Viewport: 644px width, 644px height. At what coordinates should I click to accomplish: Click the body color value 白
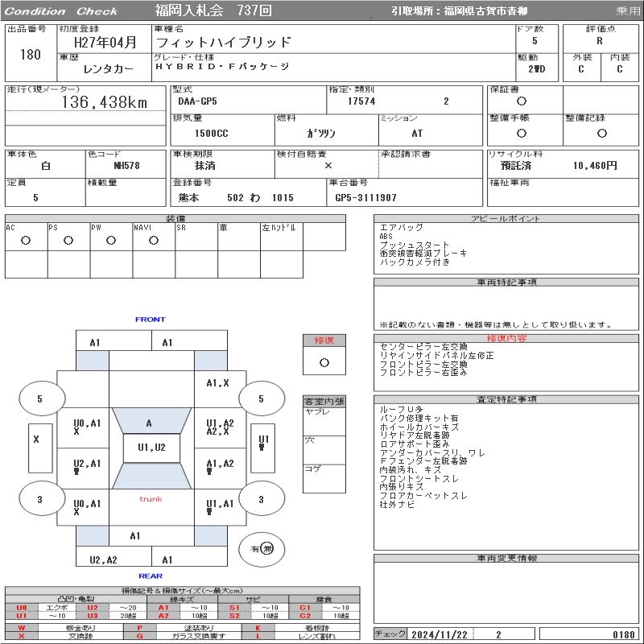pos(46,166)
